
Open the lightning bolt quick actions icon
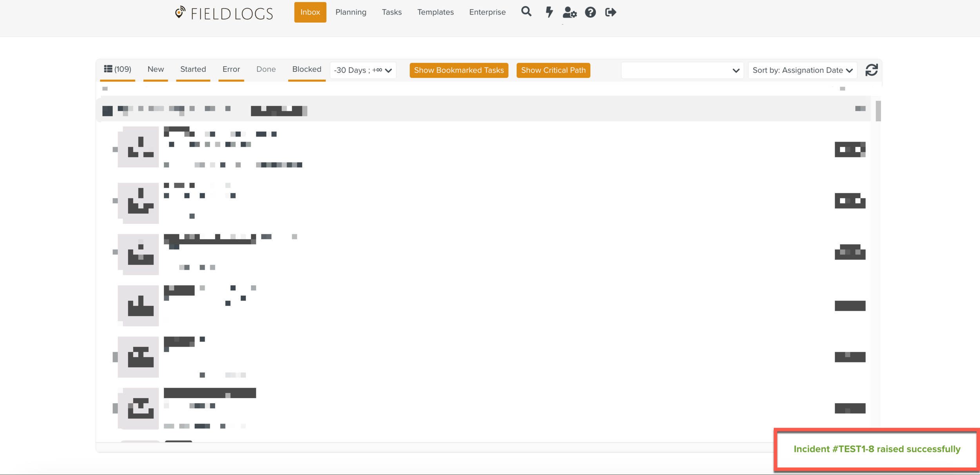tap(549, 12)
